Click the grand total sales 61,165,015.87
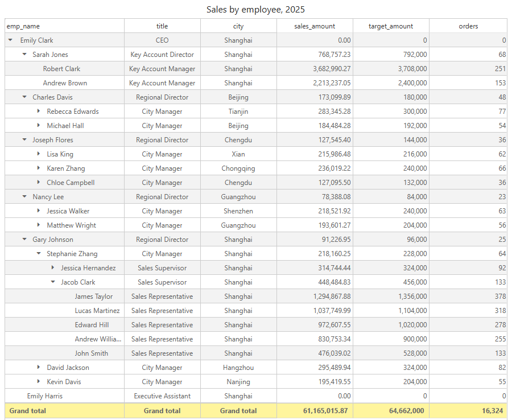The width and height of the screenshot is (512, 420). tap(325, 410)
